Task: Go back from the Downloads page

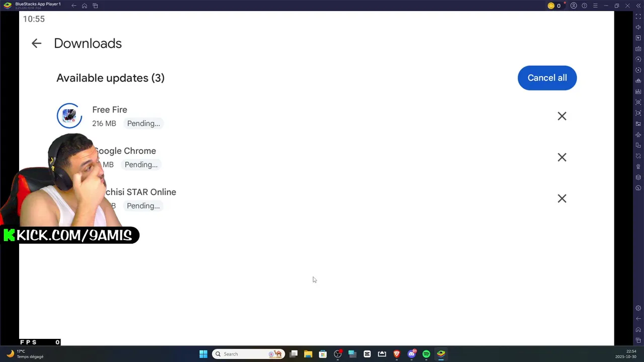Action: (36, 43)
